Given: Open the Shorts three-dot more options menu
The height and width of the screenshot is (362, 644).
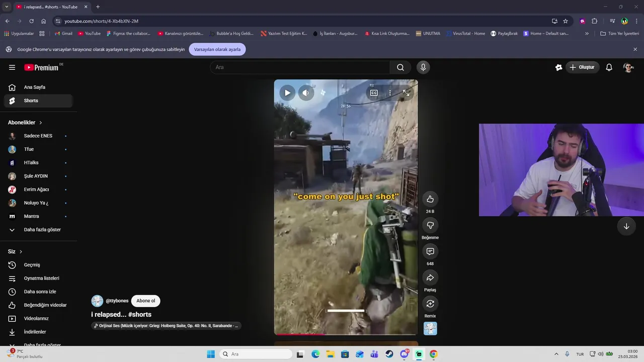Looking at the screenshot, I should point(390,93).
